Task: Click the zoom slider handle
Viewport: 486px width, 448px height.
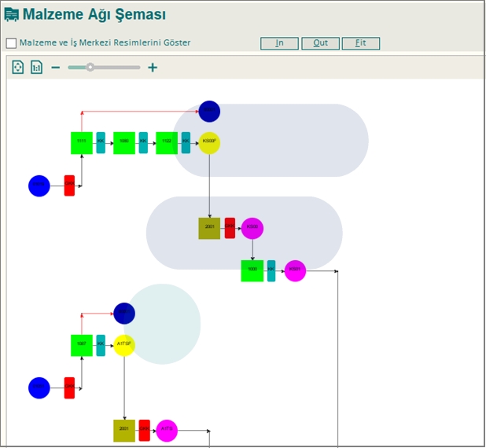Action: point(90,68)
